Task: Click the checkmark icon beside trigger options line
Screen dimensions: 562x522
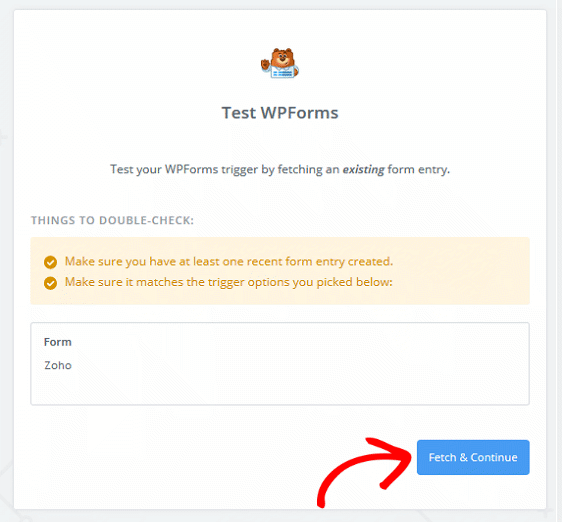Action: point(50,283)
